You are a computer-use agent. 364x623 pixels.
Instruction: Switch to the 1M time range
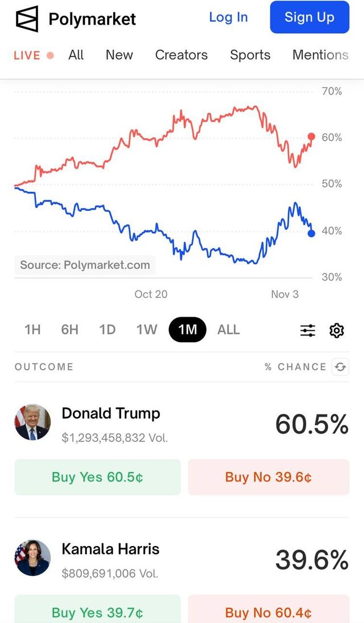point(187,330)
